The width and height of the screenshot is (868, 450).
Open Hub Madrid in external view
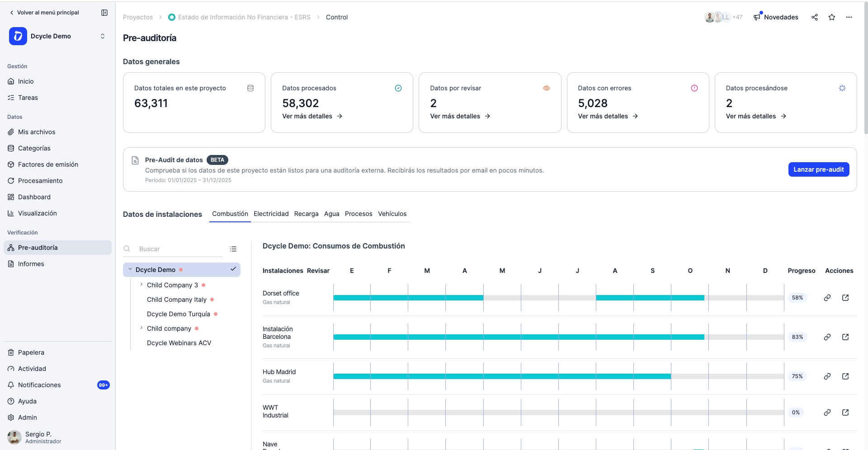point(845,376)
